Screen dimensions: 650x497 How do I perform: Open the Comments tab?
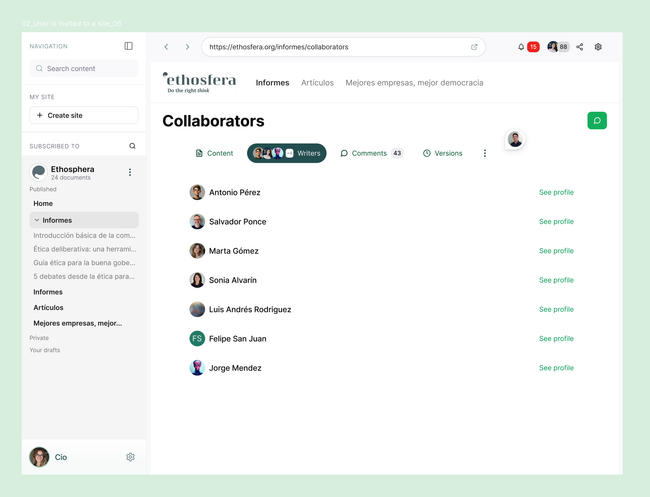pos(370,153)
